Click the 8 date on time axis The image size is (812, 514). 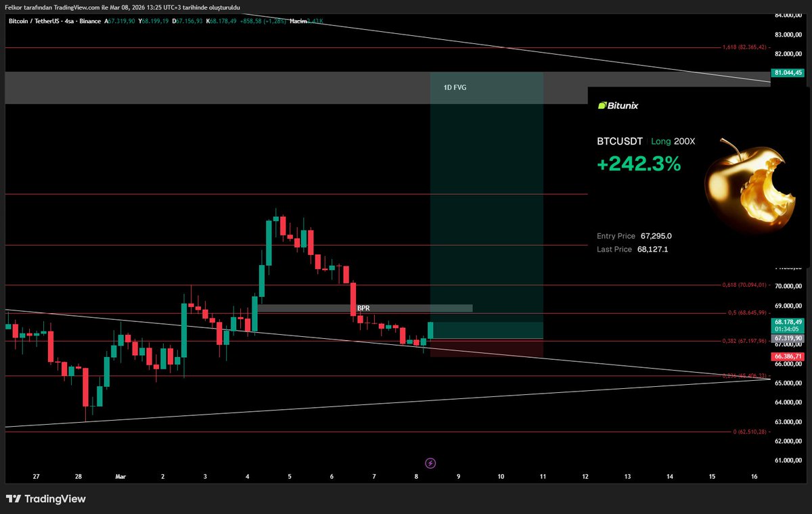(x=416, y=476)
